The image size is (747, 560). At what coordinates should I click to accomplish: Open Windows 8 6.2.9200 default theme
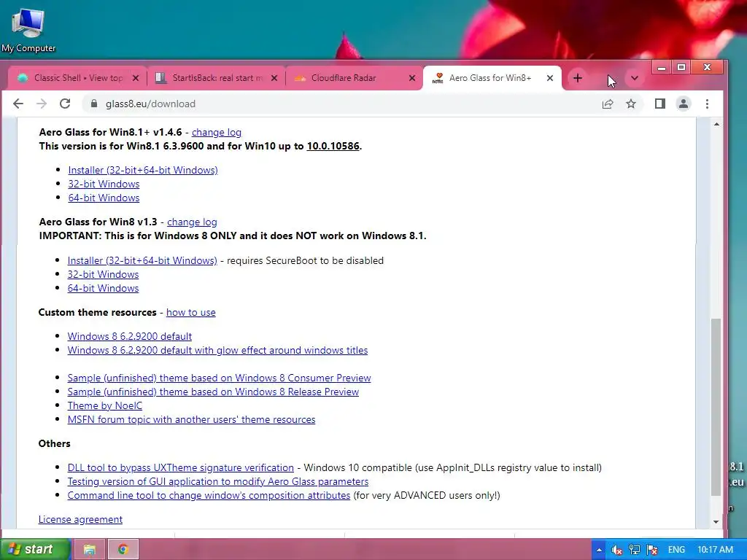(x=130, y=336)
